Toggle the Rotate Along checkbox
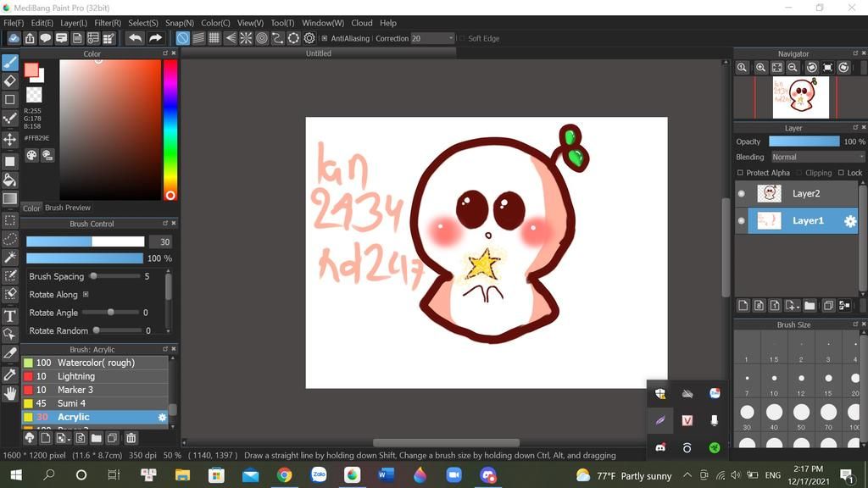Viewport: 868px width, 488px height. tap(86, 294)
